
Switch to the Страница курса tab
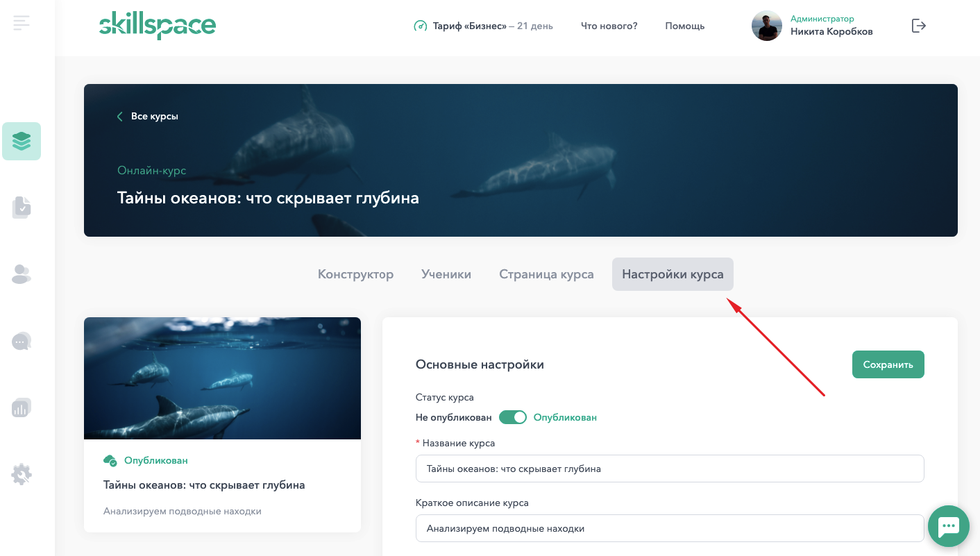546,274
